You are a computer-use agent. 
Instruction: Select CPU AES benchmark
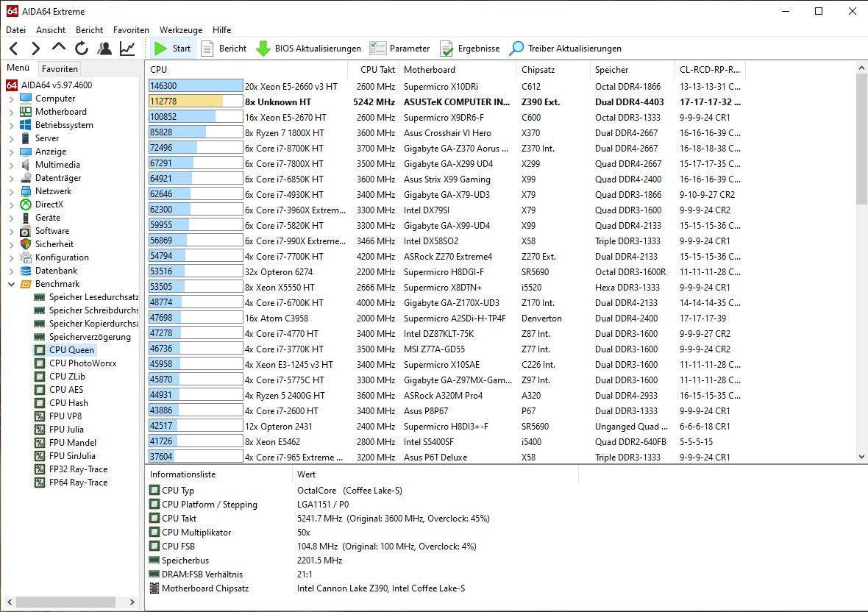click(60, 390)
